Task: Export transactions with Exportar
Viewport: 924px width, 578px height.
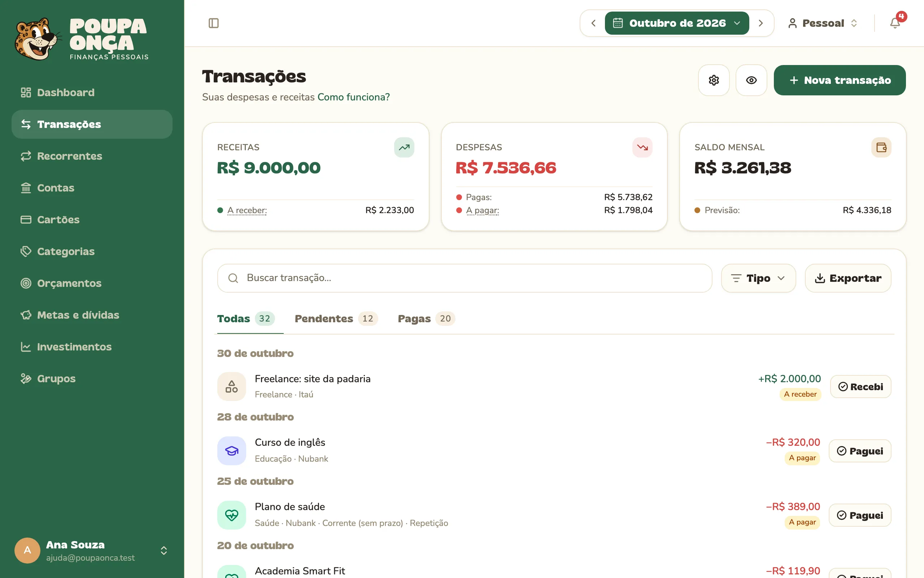Action: 848,278
